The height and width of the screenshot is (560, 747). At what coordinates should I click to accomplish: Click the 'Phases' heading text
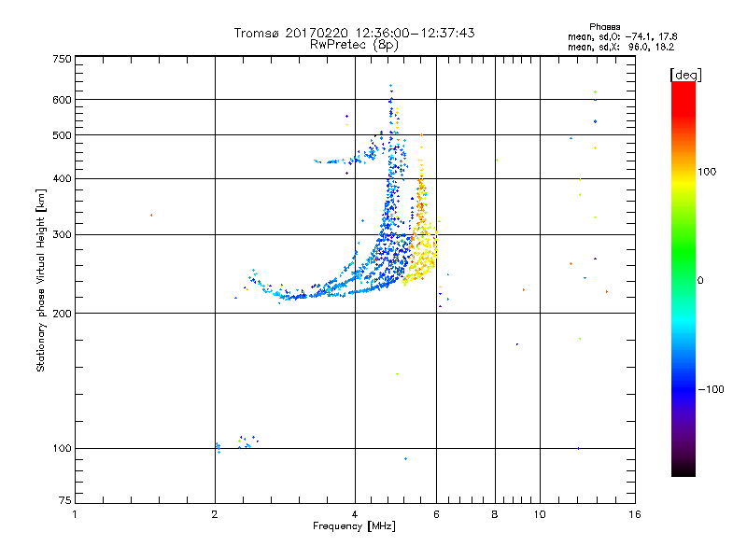[604, 27]
